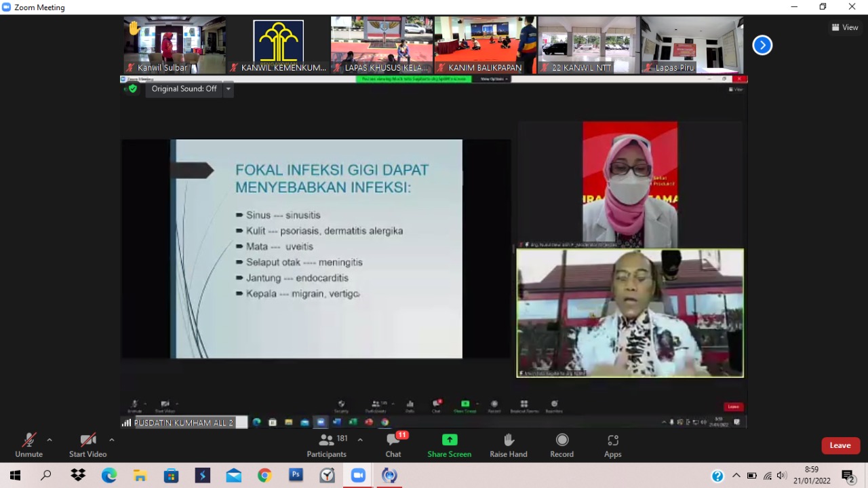Open the Chat panel

tap(393, 445)
